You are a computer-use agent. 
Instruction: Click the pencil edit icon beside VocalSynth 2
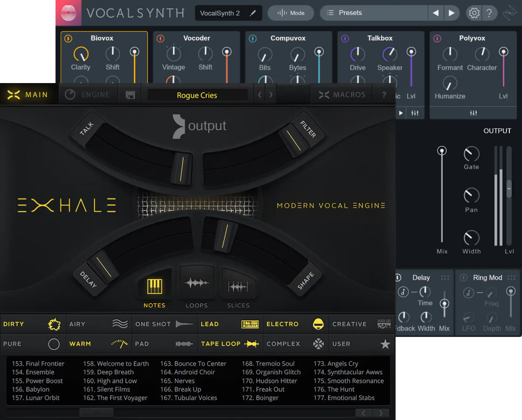coord(253,13)
